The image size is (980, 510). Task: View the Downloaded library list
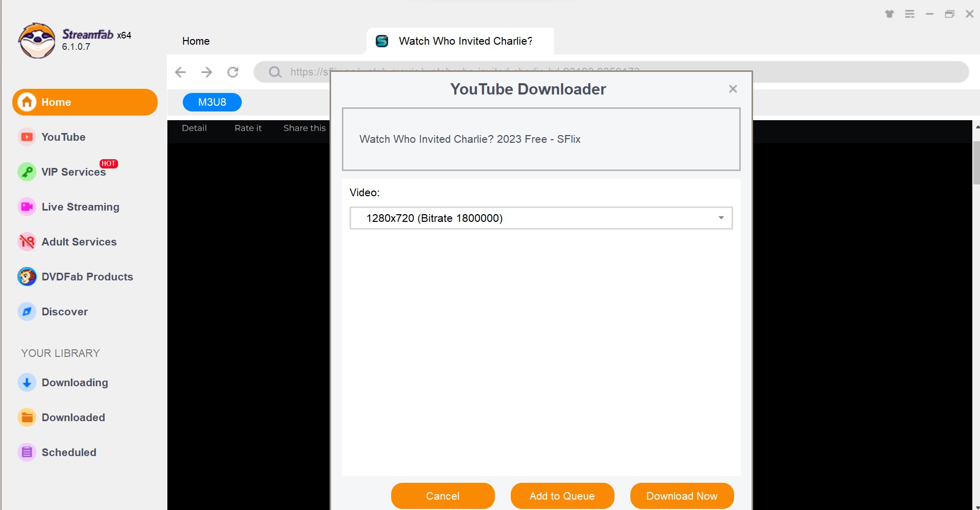tap(73, 418)
